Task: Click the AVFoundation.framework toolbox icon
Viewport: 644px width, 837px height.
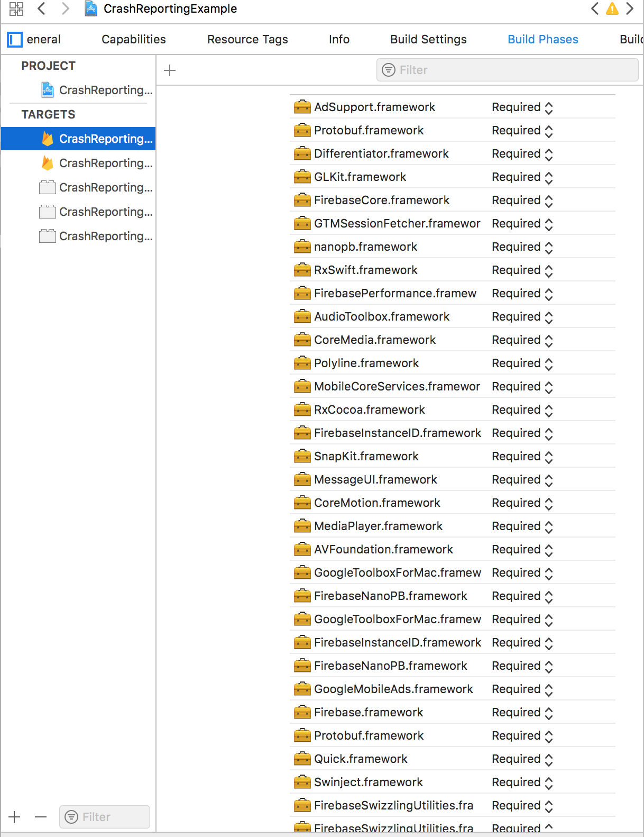Action: coord(302,549)
